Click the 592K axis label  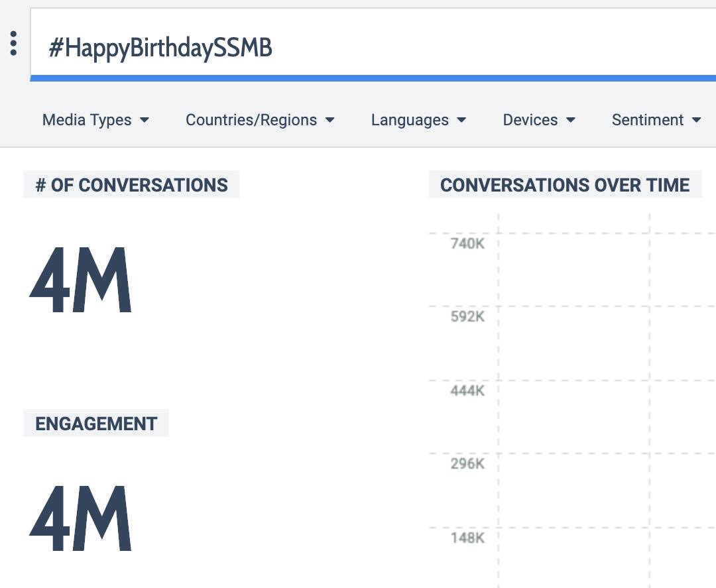pos(467,316)
